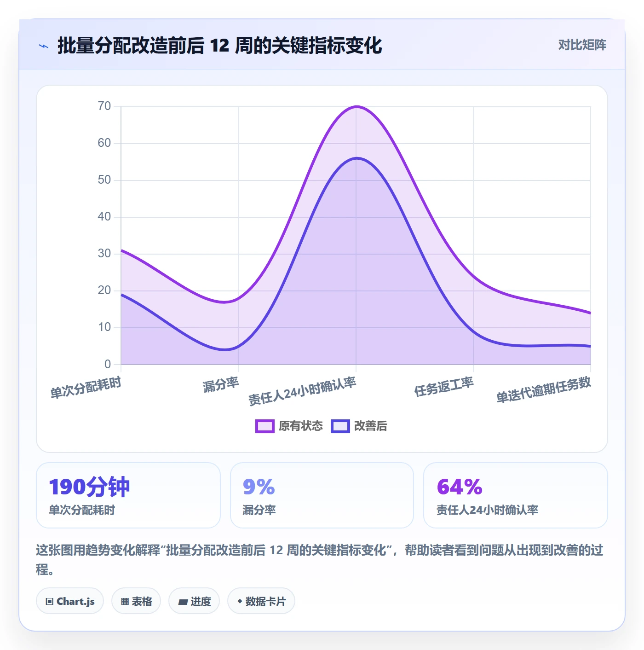
Task: Click y-axis value 70
Action: [x=104, y=106]
